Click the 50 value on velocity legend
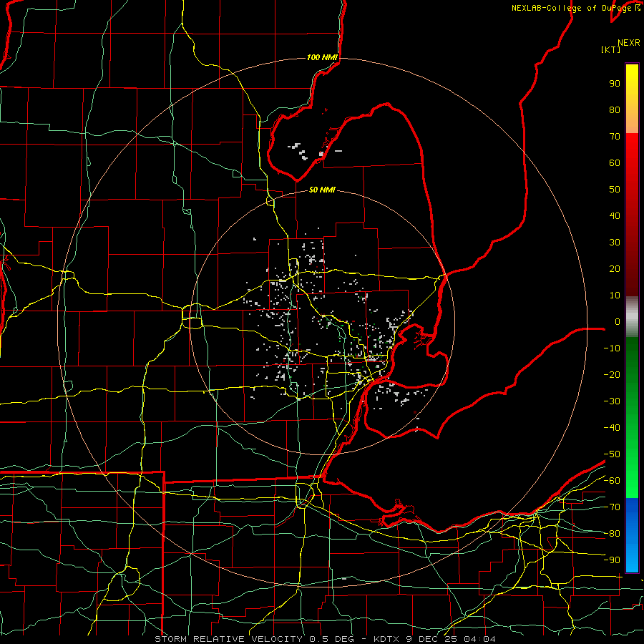The image size is (644, 644). (615, 190)
